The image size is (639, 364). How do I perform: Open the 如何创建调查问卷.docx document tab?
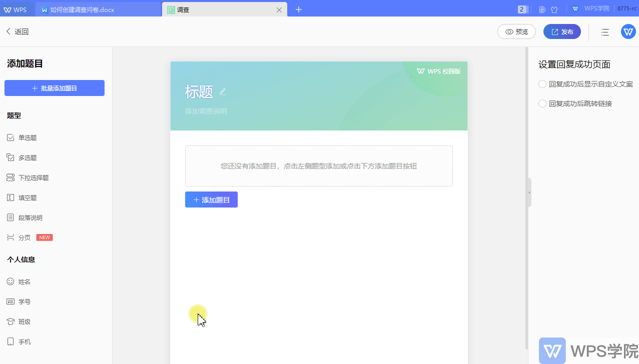(x=98, y=9)
